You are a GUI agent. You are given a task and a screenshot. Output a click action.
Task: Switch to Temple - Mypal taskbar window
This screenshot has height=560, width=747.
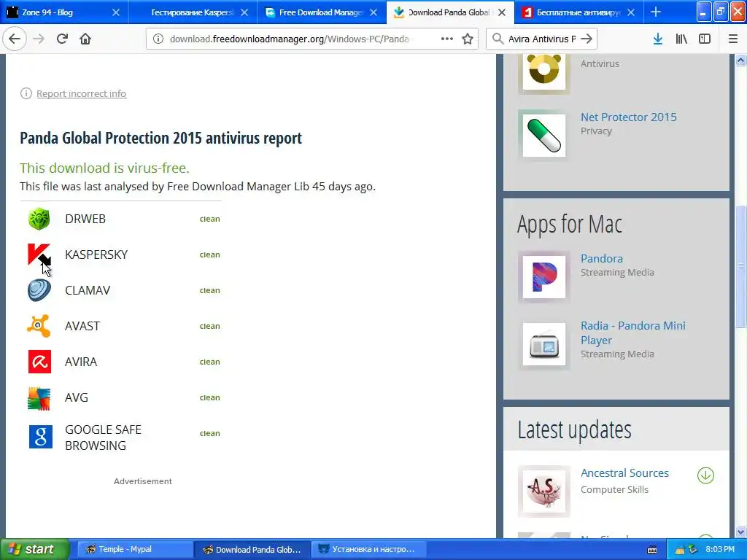tap(134, 549)
